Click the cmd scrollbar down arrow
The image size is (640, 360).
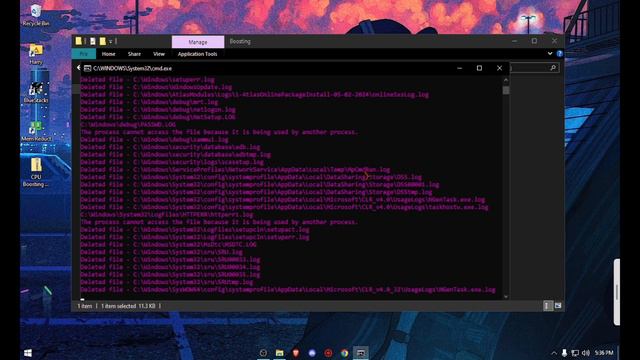[x=506, y=296]
